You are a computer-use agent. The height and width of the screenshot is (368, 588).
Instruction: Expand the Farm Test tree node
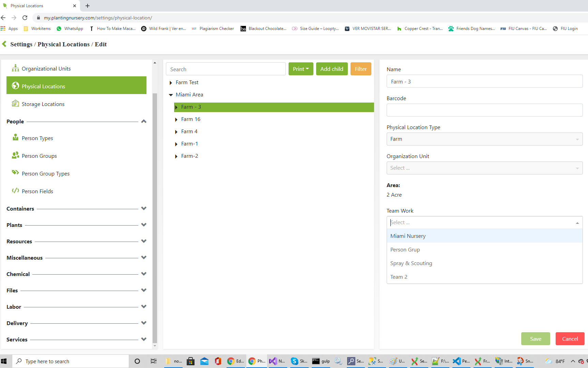[x=171, y=83]
